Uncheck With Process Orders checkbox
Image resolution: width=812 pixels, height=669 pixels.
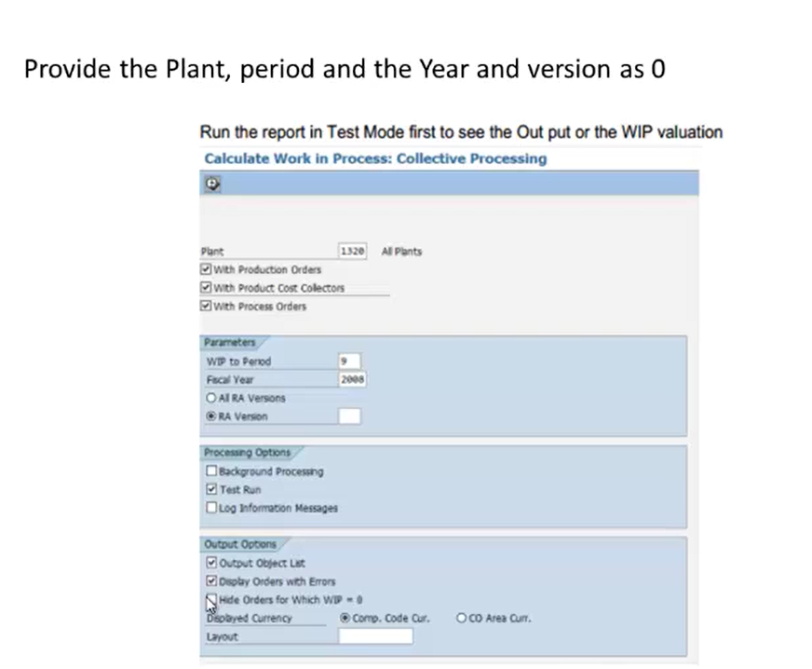point(206,306)
